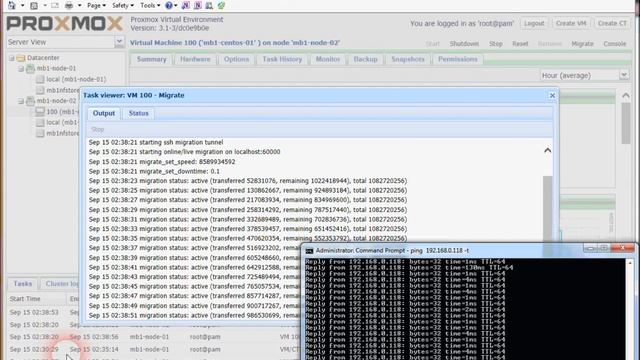
Task: Switch to the Permissions tab
Action: pos(458,59)
